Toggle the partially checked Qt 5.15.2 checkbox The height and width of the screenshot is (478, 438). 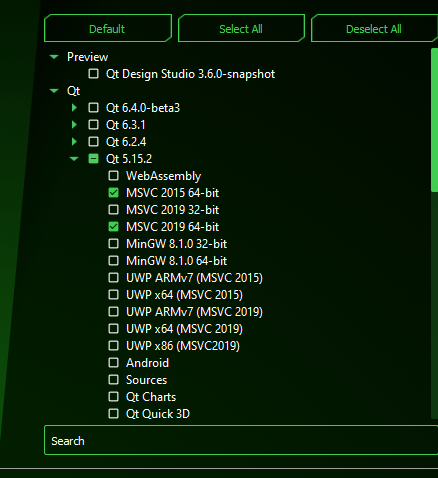click(93, 159)
